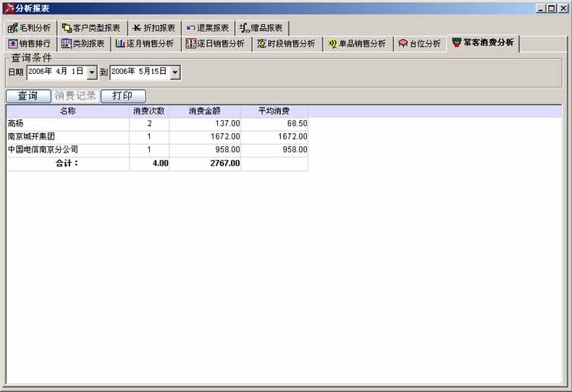572x392 pixels.
Task: Open the 退菜报表 tab icon
Action: (x=191, y=28)
